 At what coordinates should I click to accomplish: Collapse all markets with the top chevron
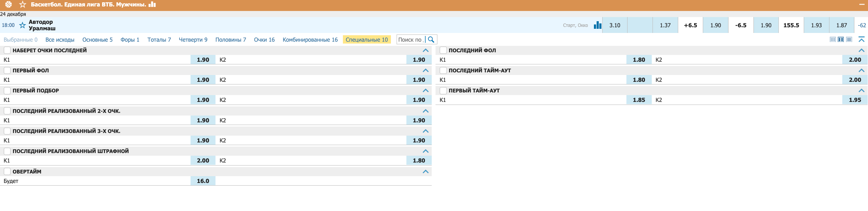(x=862, y=40)
